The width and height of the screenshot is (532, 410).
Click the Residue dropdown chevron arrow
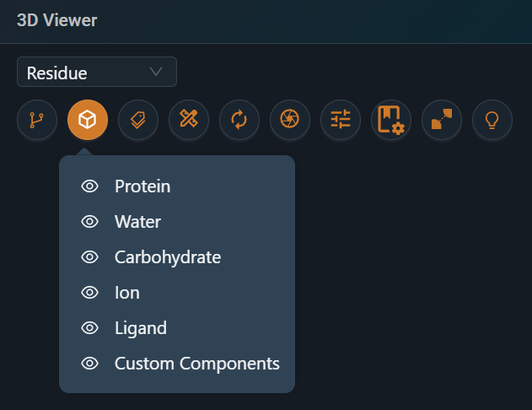pos(156,72)
